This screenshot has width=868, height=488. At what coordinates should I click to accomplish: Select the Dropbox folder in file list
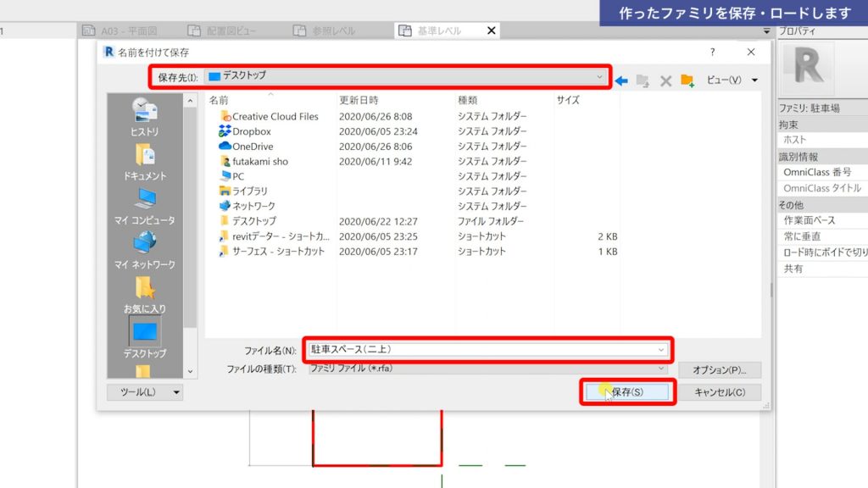[x=251, y=131]
